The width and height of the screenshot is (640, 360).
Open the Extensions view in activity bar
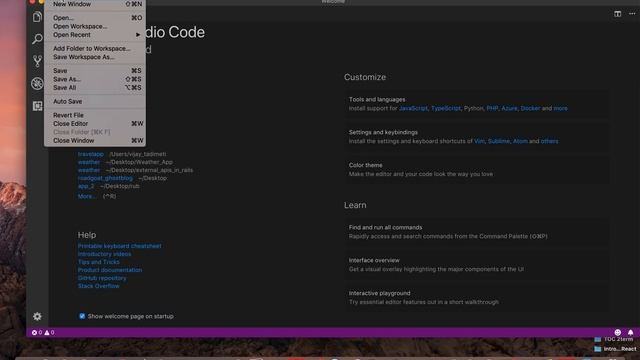37,106
